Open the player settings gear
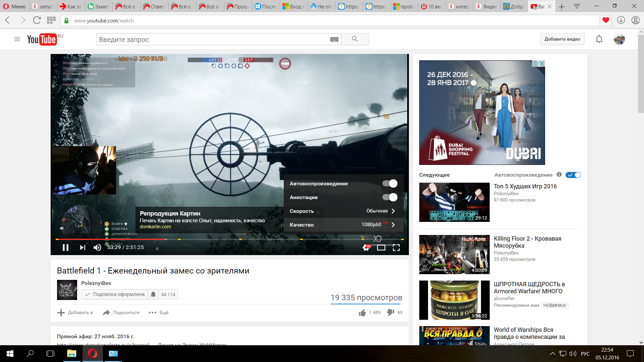 pyautogui.click(x=366, y=248)
